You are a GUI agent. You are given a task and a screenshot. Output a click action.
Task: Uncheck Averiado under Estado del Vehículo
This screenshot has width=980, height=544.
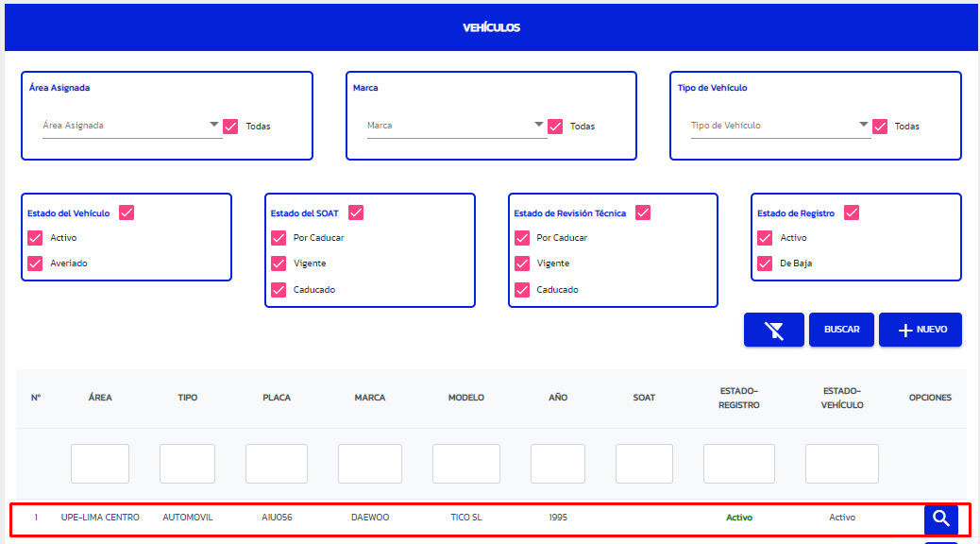pos(36,263)
